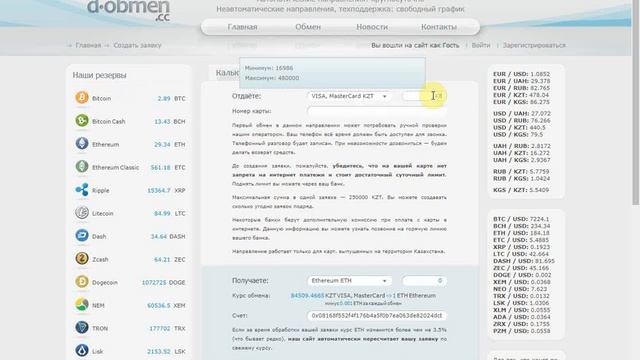Click the Зарегистрироваться link
The width and height of the screenshot is (640, 360).
click(534, 45)
